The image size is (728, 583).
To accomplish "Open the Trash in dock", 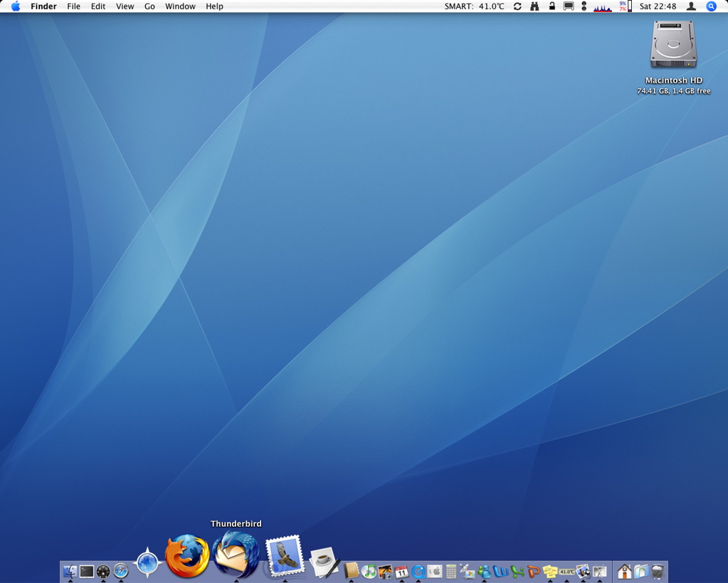I will click(658, 571).
